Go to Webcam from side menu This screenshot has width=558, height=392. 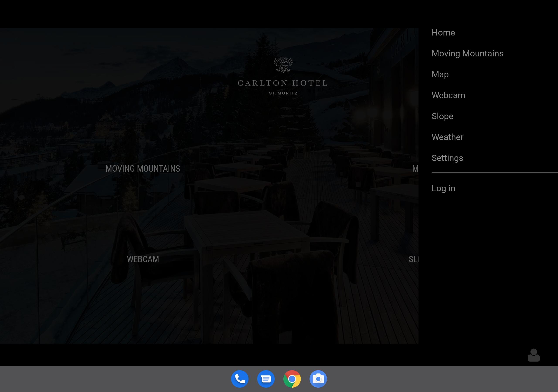coord(448,95)
